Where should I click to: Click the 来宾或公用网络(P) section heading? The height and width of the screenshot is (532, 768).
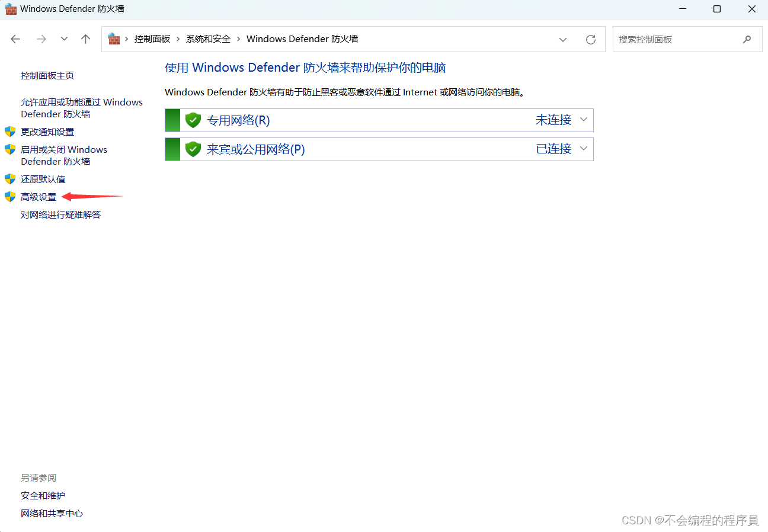coord(255,149)
